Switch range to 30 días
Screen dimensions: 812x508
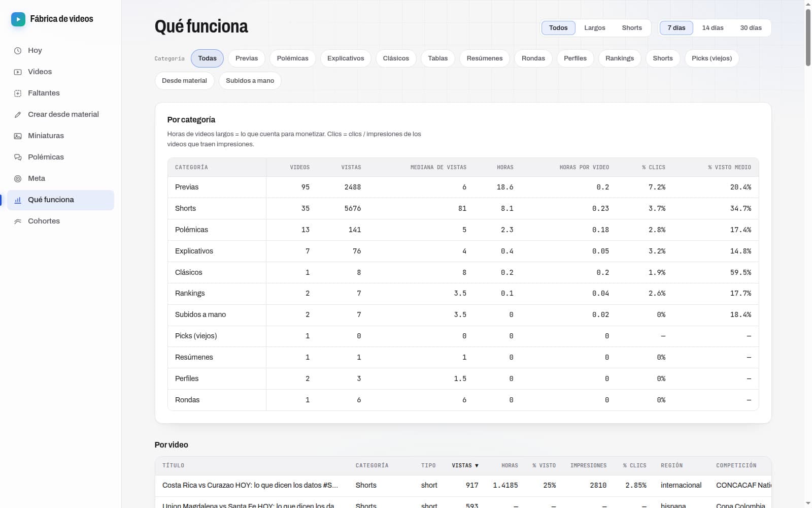751,28
